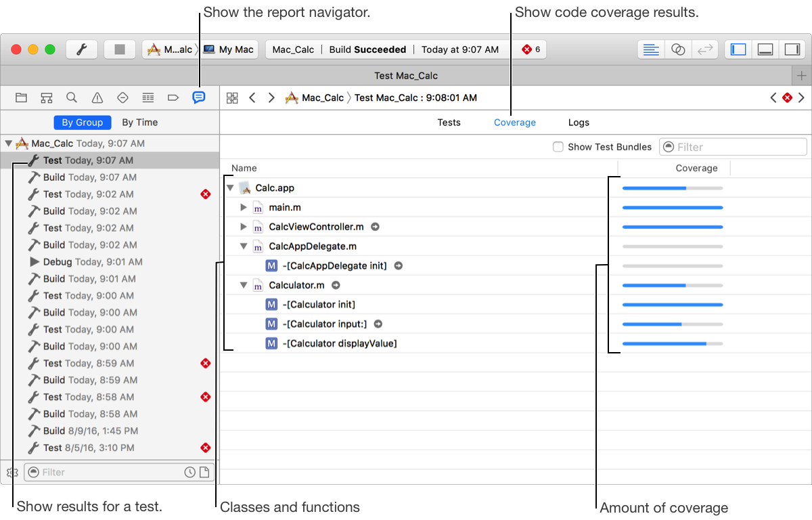Click the issue error badge in jump bar

coord(787,97)
